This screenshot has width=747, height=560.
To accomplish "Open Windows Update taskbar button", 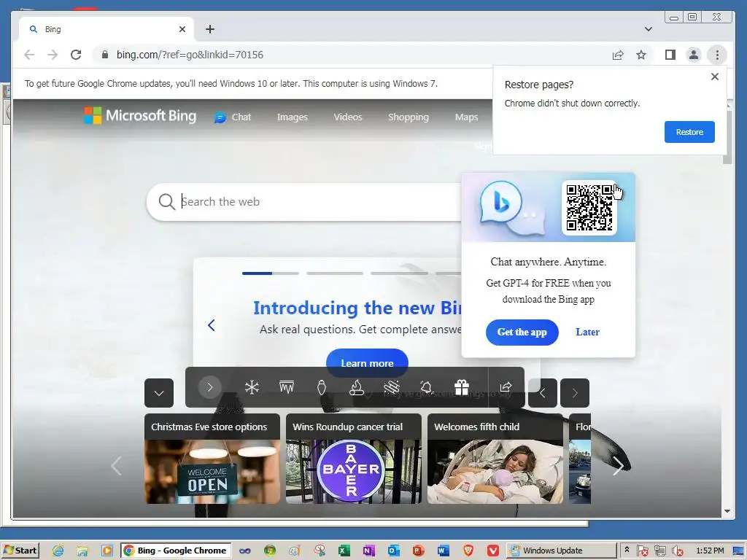I will 561,551.
